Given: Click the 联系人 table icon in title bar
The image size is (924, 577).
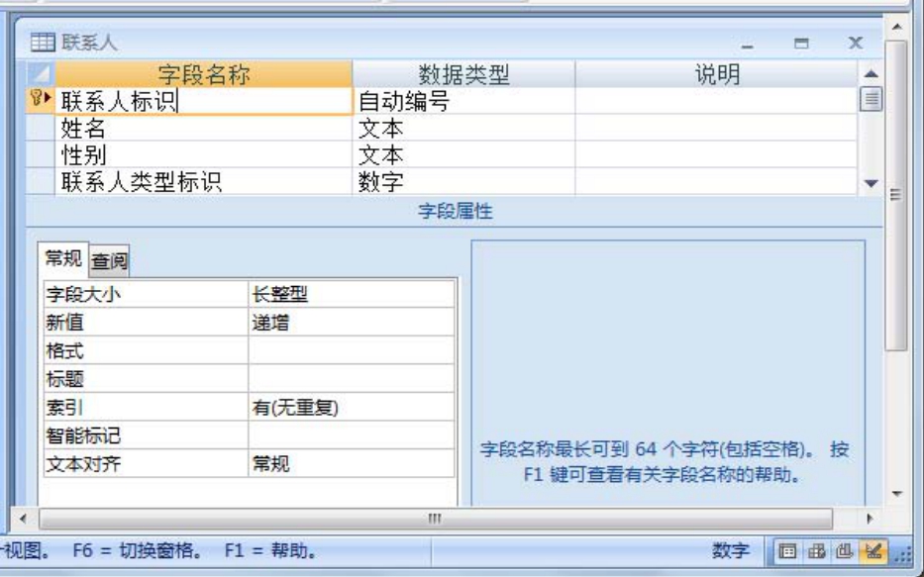Looking at the screenshot, I should (44, 43).
